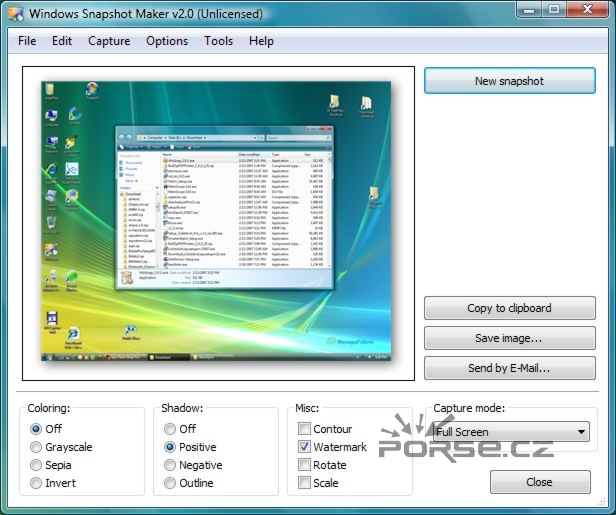Open the Edit menu
Viewport: 616px width, 515px height.
click(x=62, y=41)
